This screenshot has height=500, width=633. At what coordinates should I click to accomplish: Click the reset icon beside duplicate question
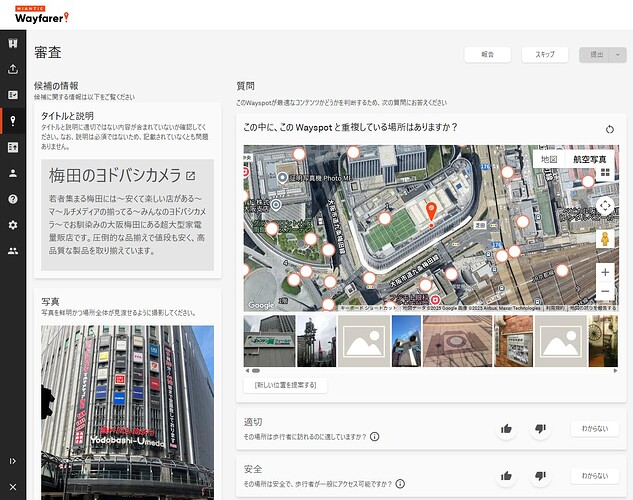point(610,129)
